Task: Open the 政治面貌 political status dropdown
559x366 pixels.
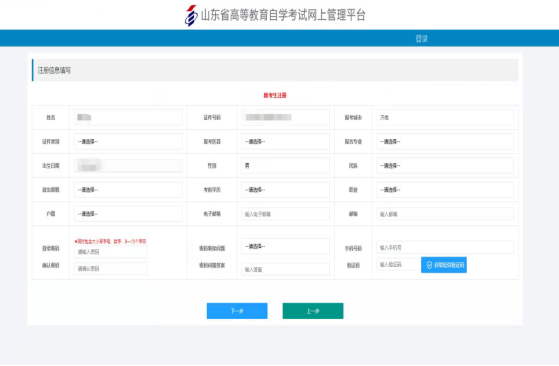Action: [128, 190]
